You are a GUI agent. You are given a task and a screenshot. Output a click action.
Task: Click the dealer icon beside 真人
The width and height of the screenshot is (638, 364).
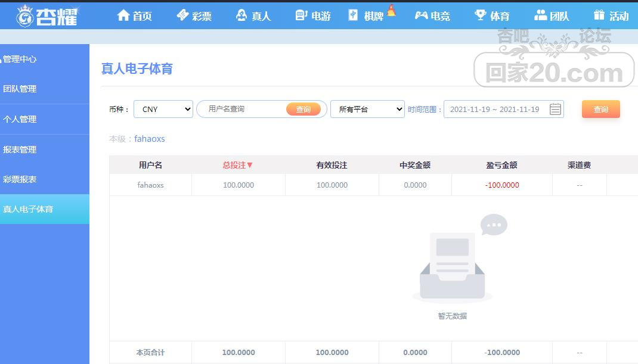[x=241, y=15]
